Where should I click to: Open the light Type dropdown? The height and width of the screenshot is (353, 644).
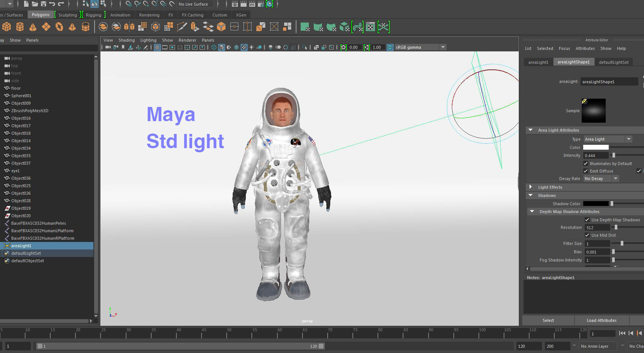pyautogui.click(x=608, y=139)
